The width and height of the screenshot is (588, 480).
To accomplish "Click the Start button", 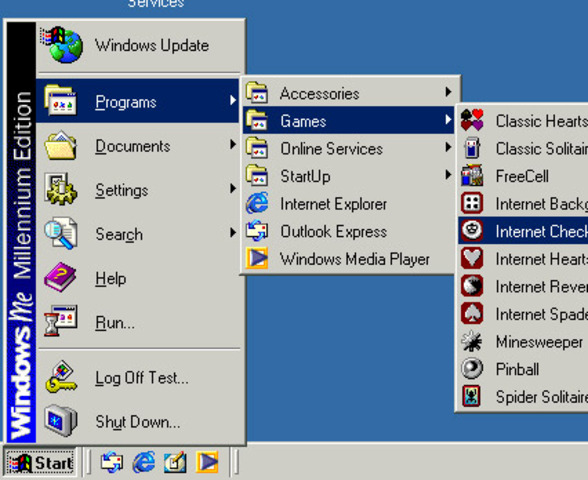I will [x=40, y=462].
